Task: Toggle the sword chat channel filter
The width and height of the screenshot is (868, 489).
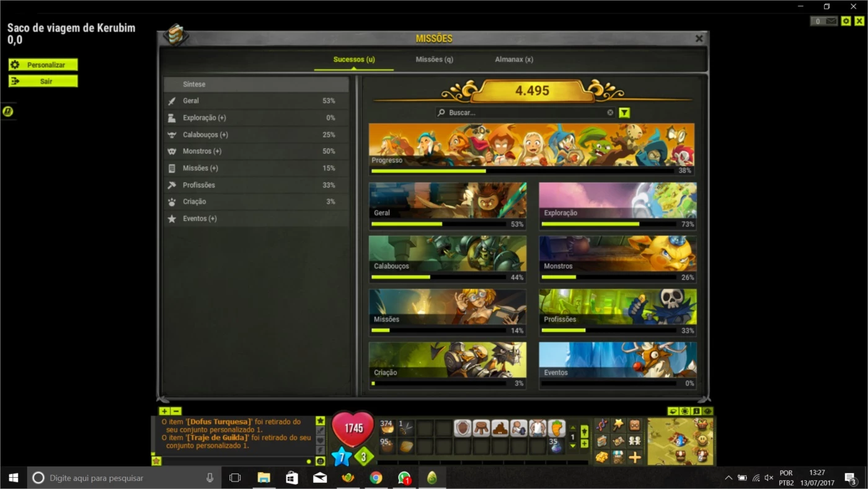Action: pyautogui.click(x=321, y=431)
